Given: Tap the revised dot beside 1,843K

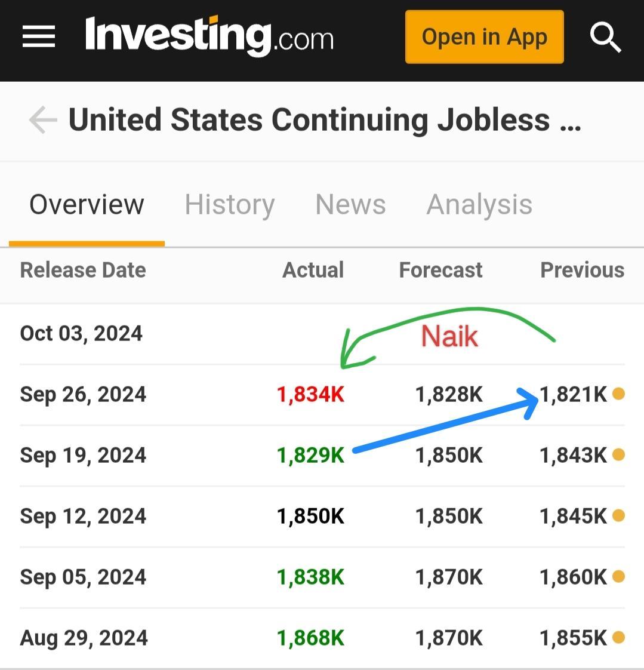Looking at the screenshot, I should click(x=618, y=454).
